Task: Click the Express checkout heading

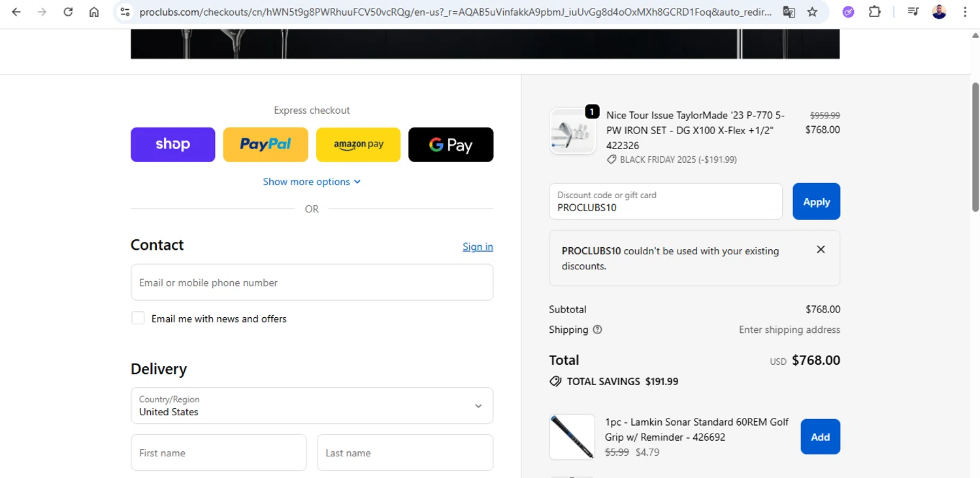Action: (312, 111)
